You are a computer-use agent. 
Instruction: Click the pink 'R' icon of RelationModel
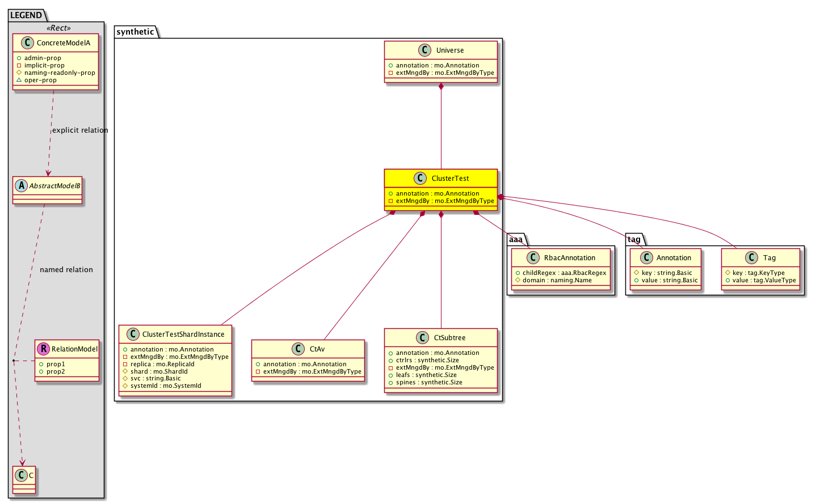point(43,349)
